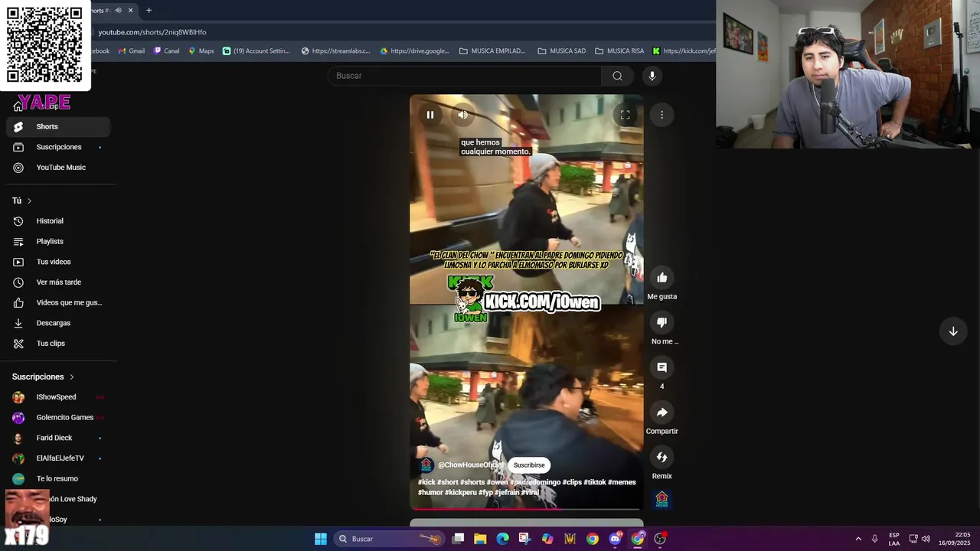Open the Te lo resumo subscription channel
Image resolution: width=980 pixels, height=551 pixels.
[x=58, y=478]
